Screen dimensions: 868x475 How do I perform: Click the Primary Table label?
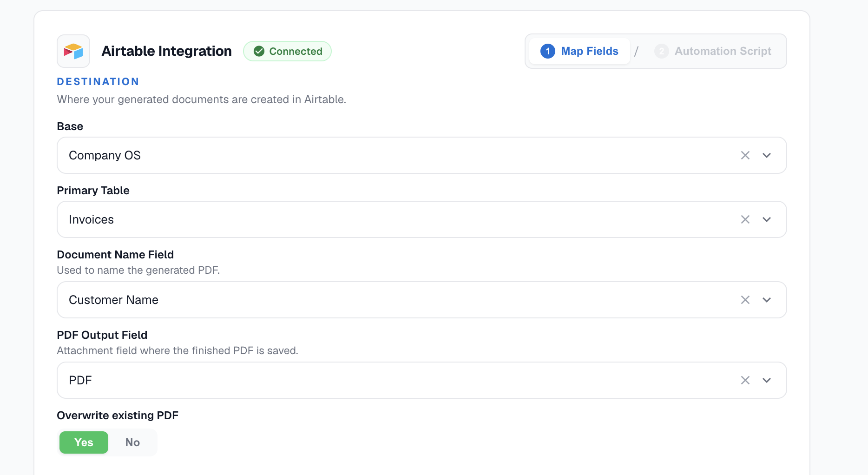point(93,191)
